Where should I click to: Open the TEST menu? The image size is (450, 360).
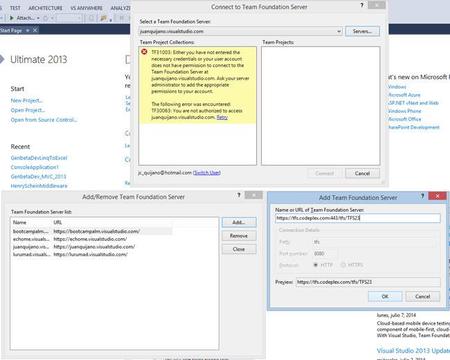15,8
